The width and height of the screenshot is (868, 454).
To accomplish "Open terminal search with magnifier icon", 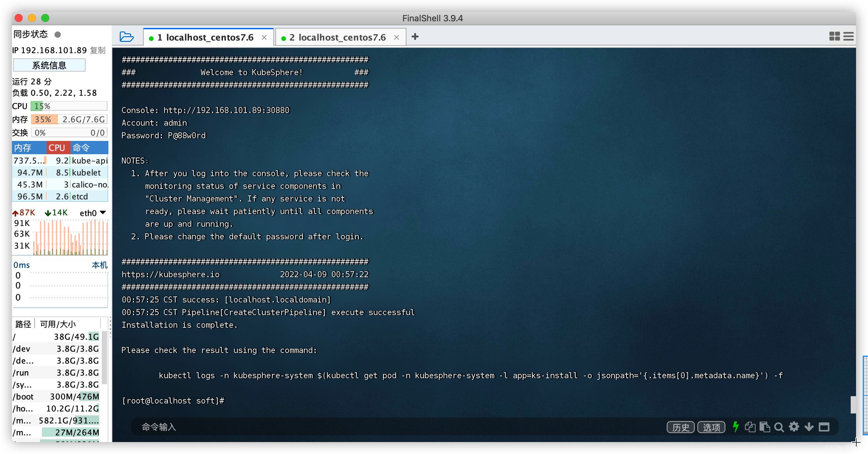I will click(x=779, y=427).
